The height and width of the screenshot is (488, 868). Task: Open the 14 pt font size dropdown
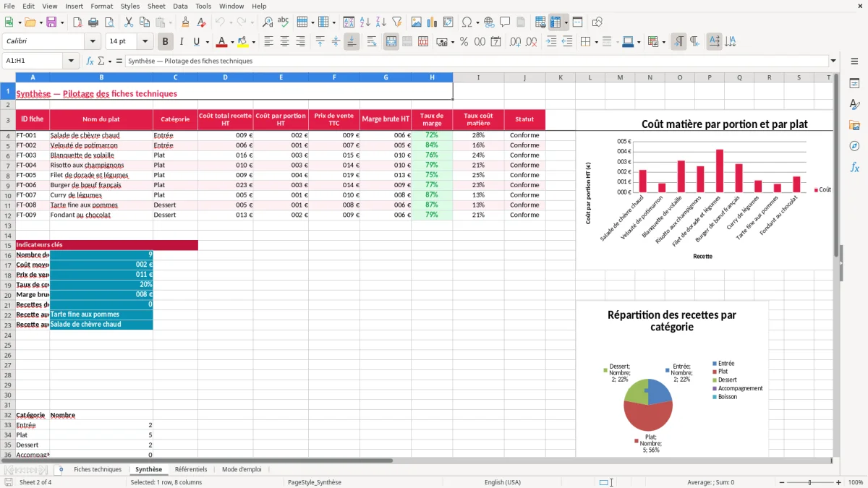[145, 42]
